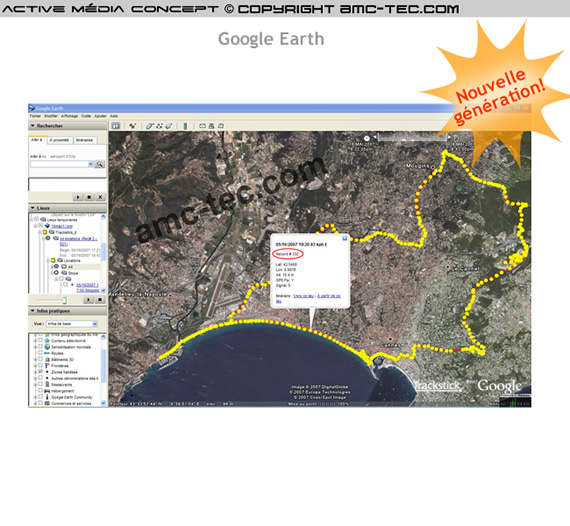This screenshot has height=526, width=570.
Task: Open the Modifier menu
Action: point(51,116)
